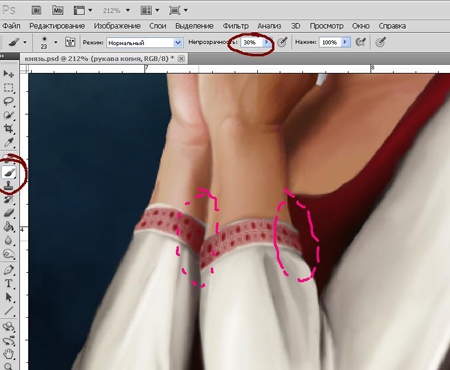Open the Фильтр menu
Viewport: 450px width, 370px height.
pos(236,26)
